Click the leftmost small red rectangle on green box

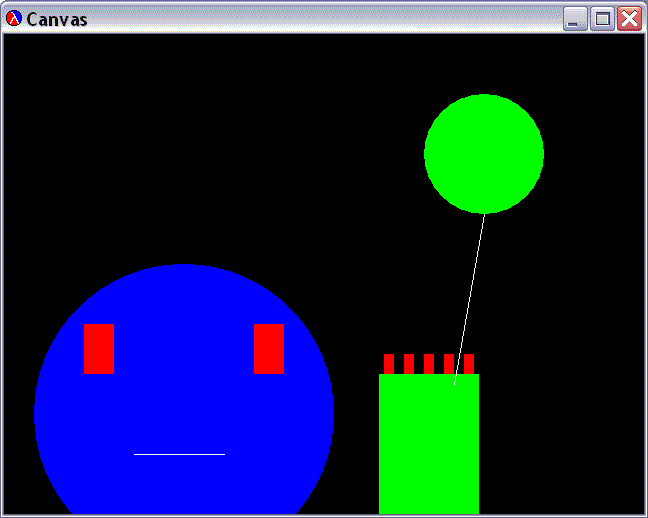coord(389,363)
